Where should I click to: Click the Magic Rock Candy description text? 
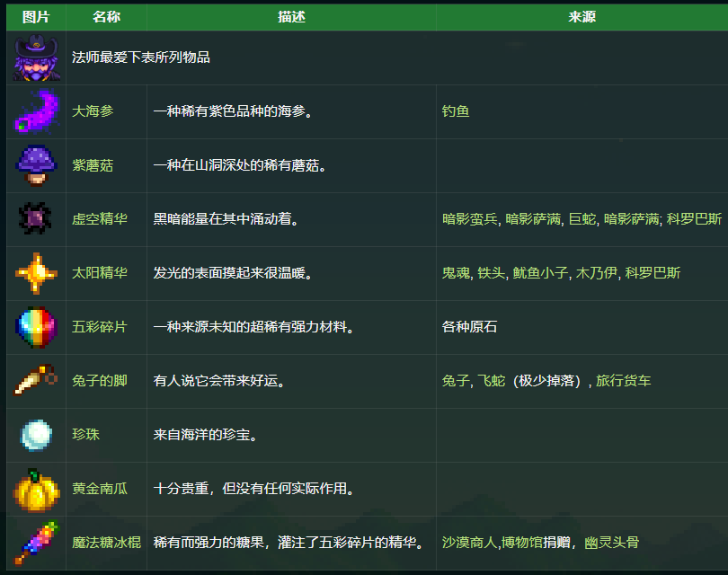click(x=289, y=542)
